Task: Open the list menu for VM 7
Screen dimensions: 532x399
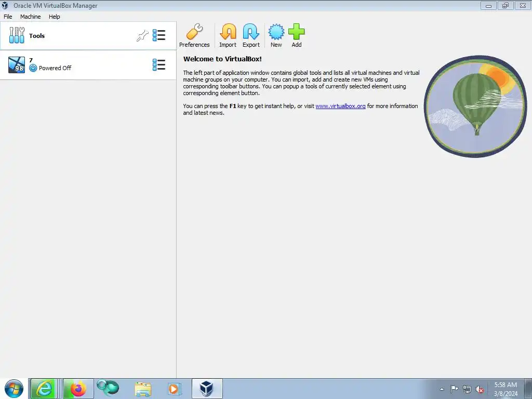Action: click(159, 64)
